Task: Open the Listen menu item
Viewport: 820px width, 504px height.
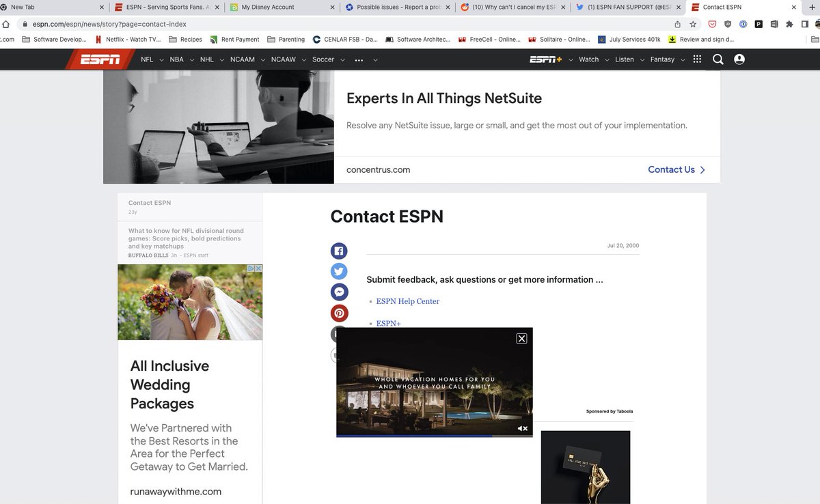Action: [x=625, y=59]
